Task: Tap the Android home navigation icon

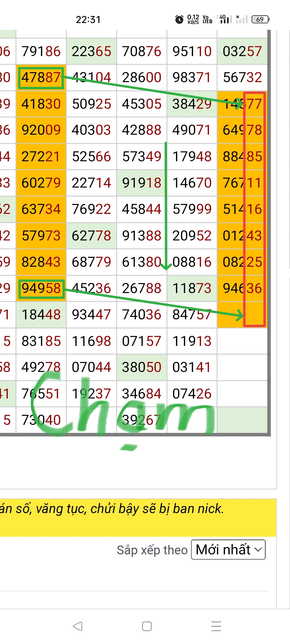Action: pos(147,626)
